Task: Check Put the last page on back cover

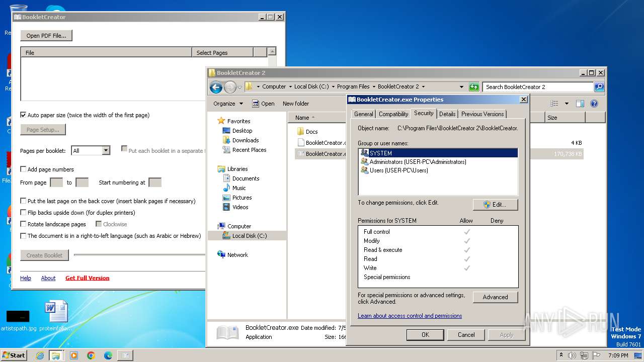Action: click(x=23, y=201)
